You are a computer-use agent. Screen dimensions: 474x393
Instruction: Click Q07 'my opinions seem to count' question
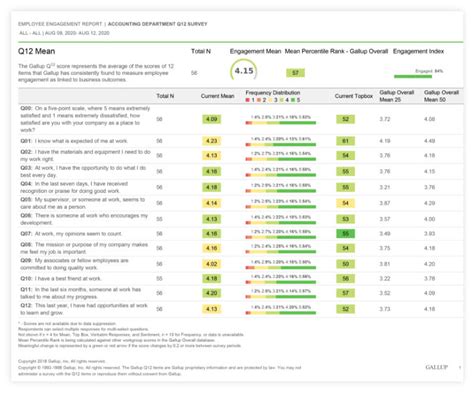(x=71, y=234)
